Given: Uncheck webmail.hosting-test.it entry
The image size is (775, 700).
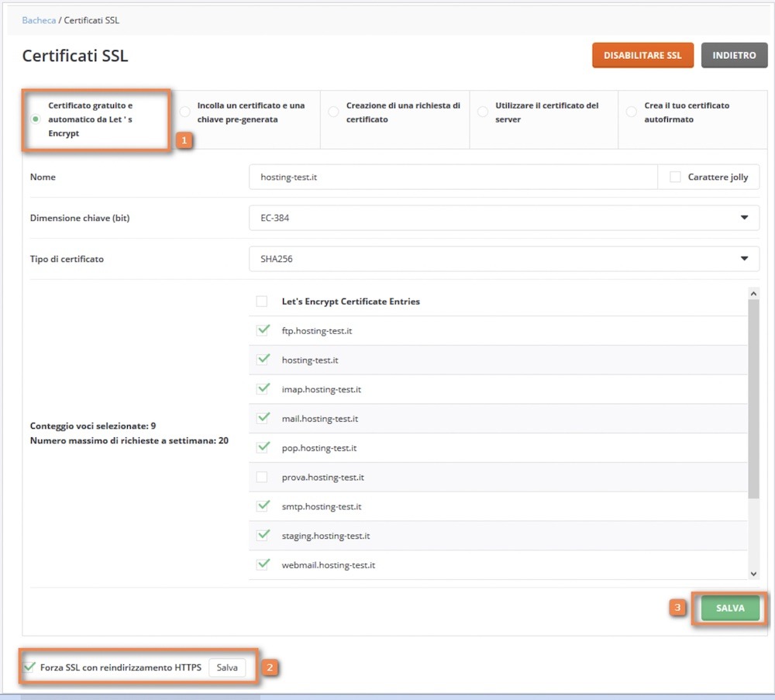Looking at the screenshot, I should [x=263, y=565].
